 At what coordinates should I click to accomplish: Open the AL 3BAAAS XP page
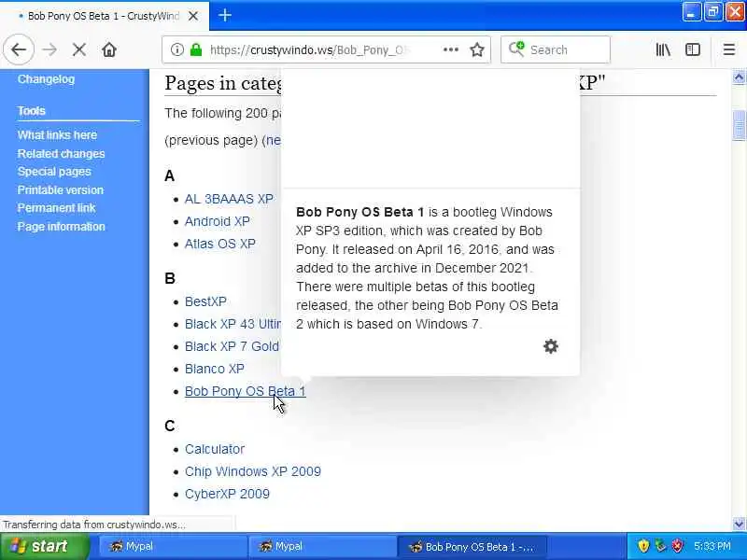point(229,199)
